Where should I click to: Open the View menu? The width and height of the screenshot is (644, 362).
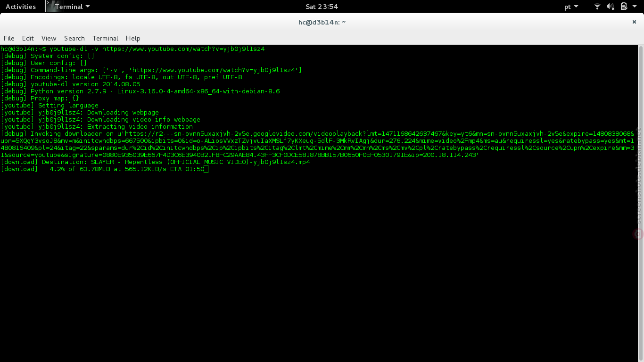(x=49, y=38)
